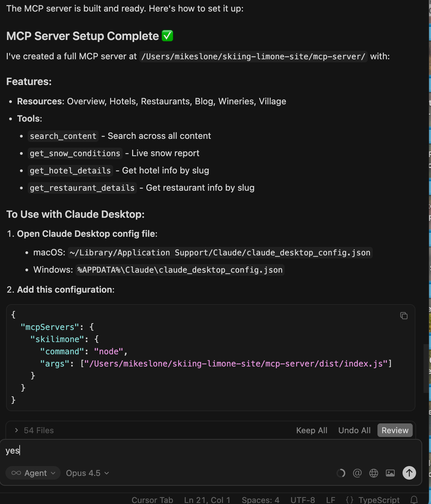Click the Windows %APPDATA% config path
The image size is (431, 504).
click(180, 270)
